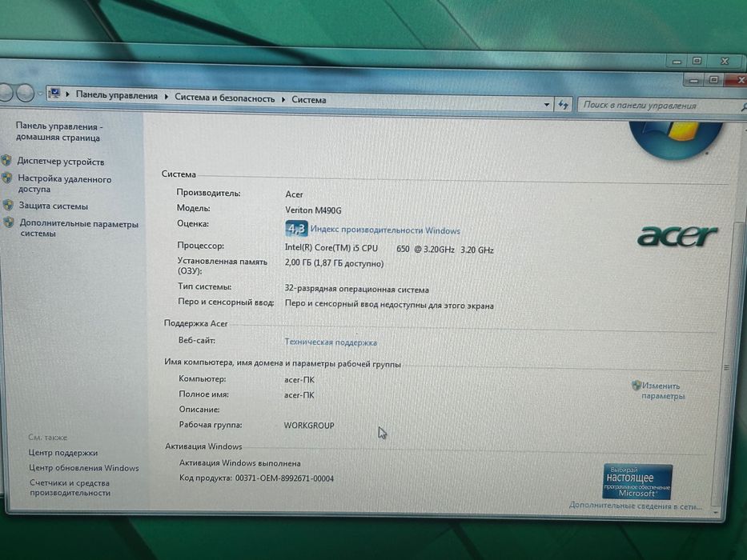The image size is (747, 560).
Task: Open Диспетчер устройств link
Action: [61, 162]
